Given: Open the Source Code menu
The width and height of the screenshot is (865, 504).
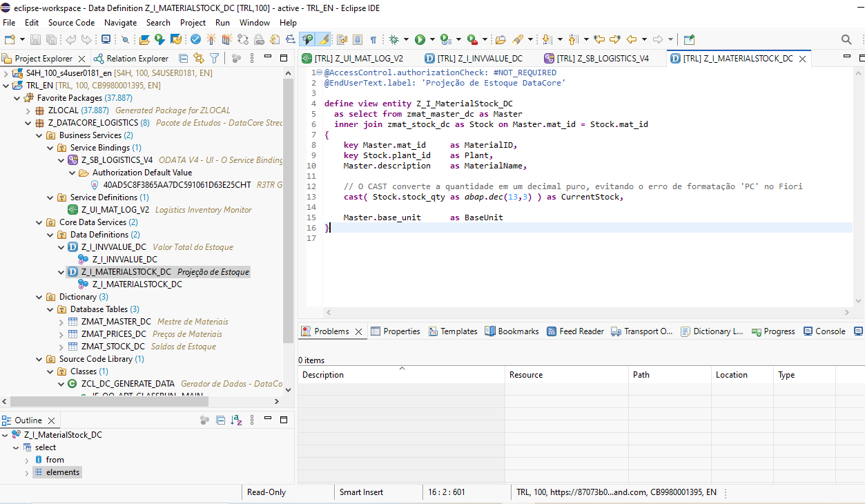Looking at the screenshot, I should 71,23.
